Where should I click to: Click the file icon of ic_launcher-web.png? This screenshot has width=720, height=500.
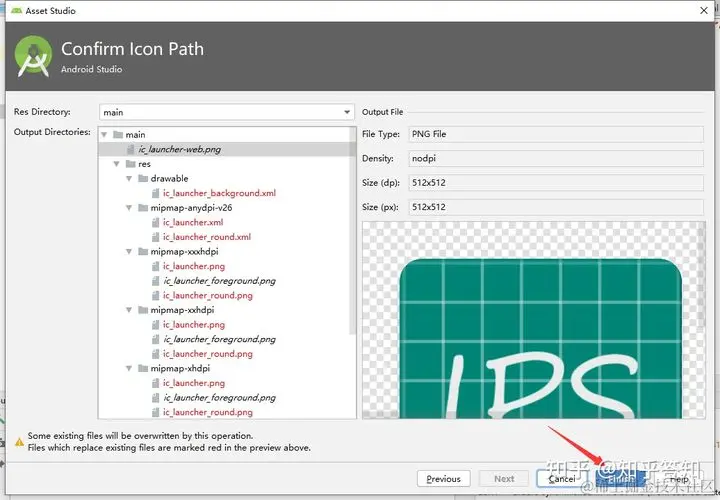[131, 149]
